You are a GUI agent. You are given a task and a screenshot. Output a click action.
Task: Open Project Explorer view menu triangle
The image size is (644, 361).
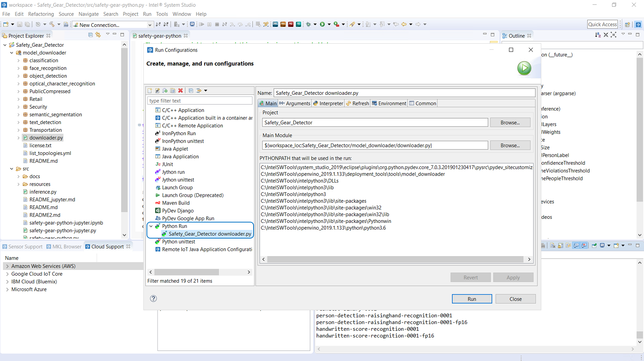[x=108, y=34]
